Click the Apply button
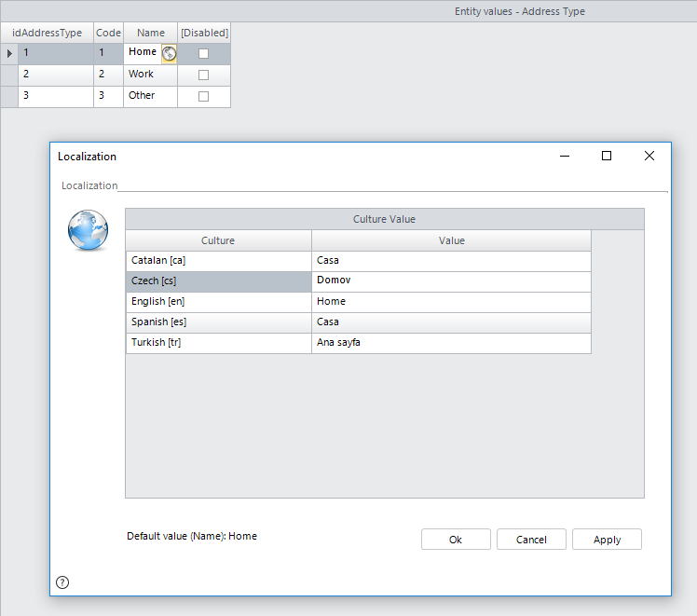Screen dimensions: 697x616 (607, 539)
